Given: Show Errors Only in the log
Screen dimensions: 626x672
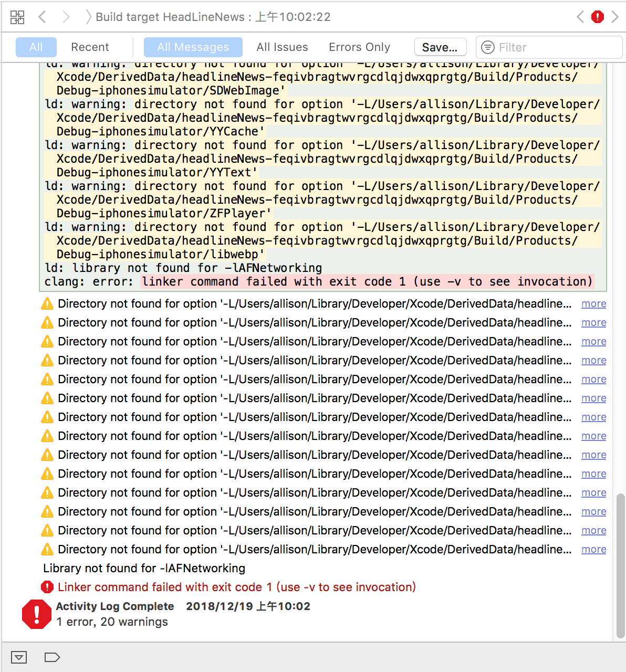Looking at the screenshot, I should (359, 47).
